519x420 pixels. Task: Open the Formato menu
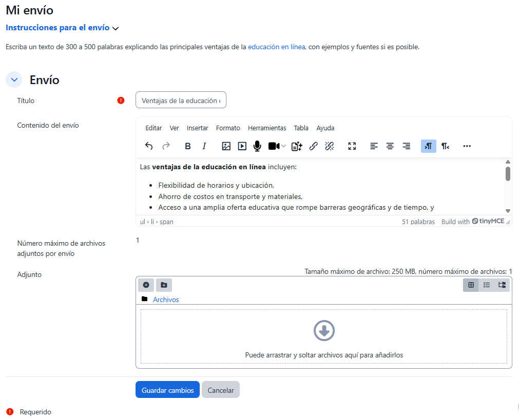(228, 128)
